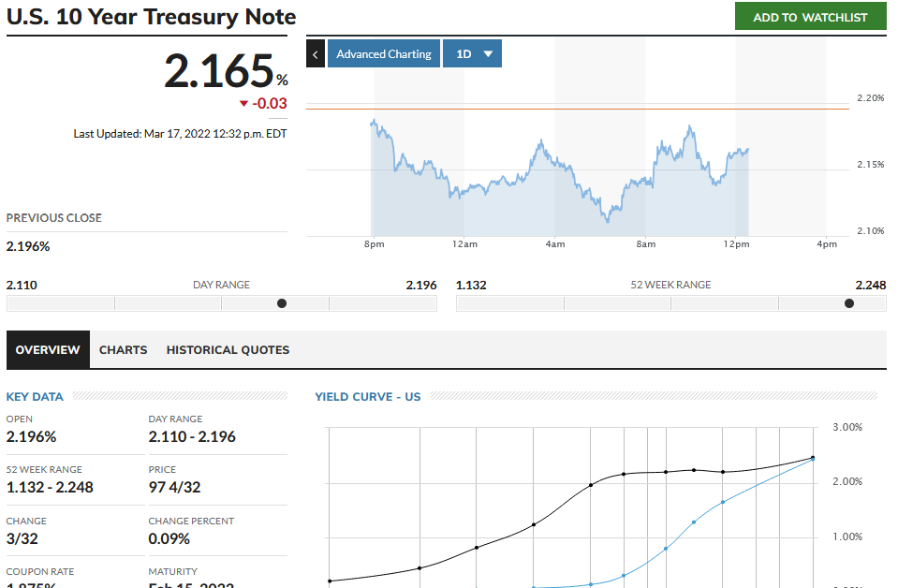
Task: Click the 2.15% label on the intraday chart
Action: pos(871,164)
